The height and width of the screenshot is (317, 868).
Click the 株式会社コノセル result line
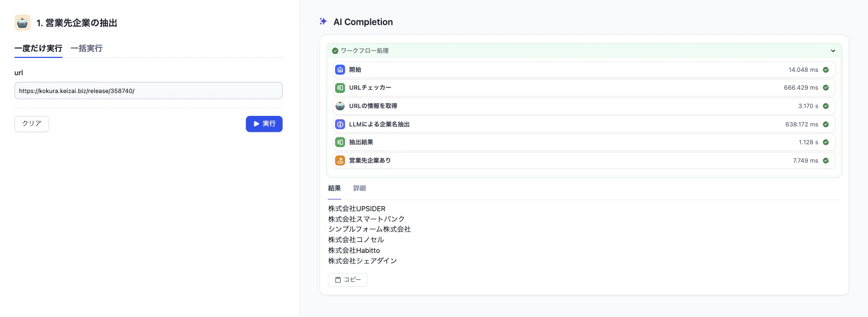pos(356,240)
